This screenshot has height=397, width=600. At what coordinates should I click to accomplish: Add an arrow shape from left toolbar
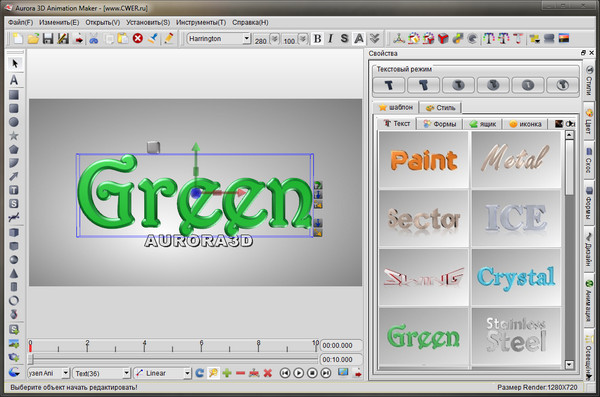[x=14, y=176]
